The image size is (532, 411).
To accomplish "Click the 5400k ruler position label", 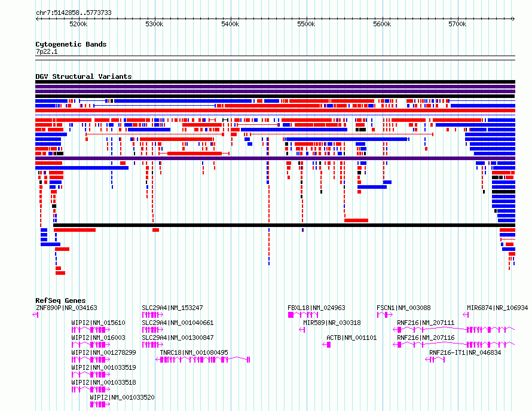I will (230, 24).
